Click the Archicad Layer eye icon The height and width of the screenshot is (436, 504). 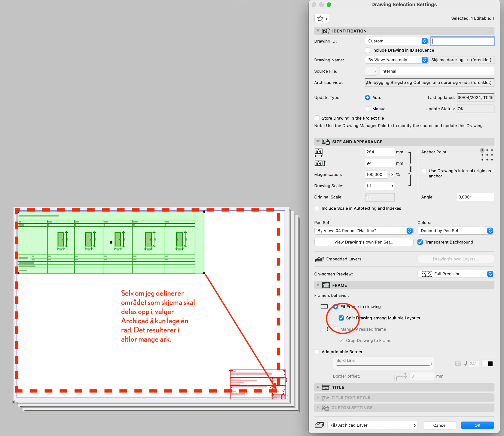[x=334, y=425]
